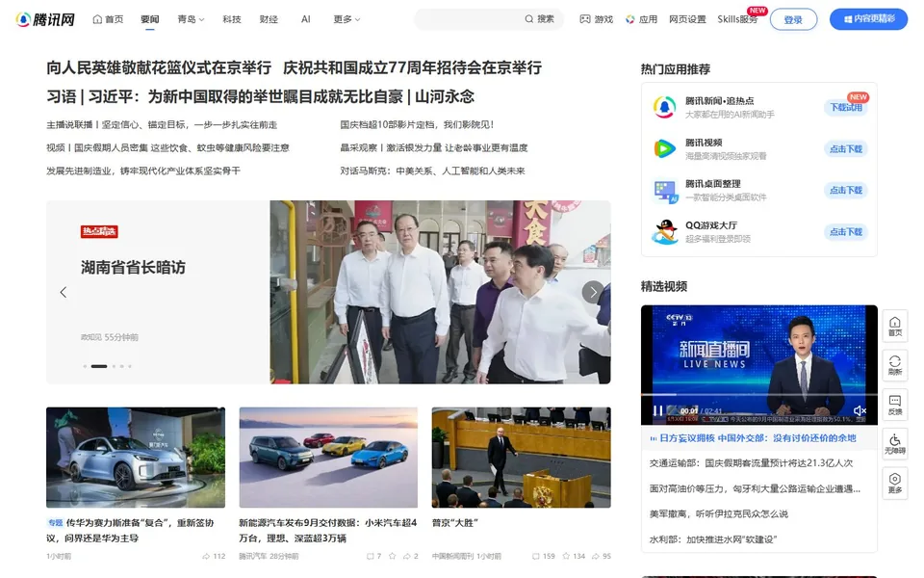
Task: Pause the 新闻直播间 video
Action: point(657,410)
